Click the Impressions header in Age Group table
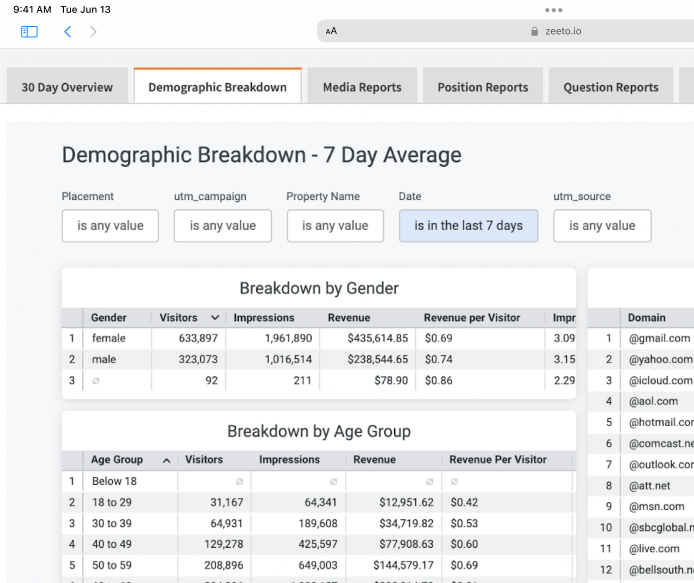The height and width of the screenshot is (583, 694). pyautogui.click(x=289, y=460)
